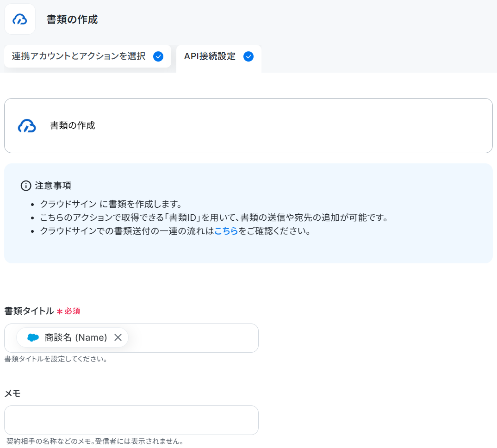This screenshot has width=497, height=448.
Task: Open the 連携アカウントとアクションを選択 tab
Action: tap(87, 56)
